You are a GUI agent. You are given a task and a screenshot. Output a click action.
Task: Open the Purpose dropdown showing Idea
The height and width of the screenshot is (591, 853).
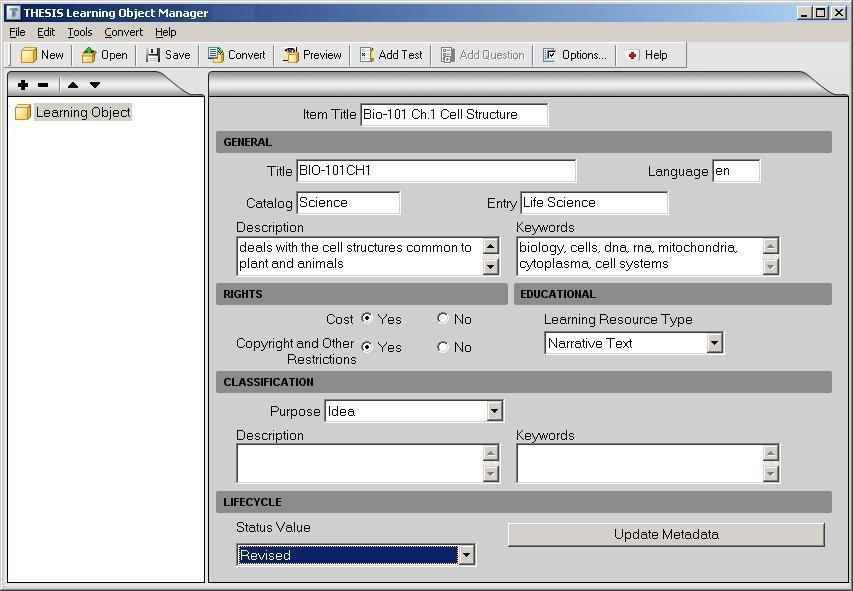[495, 410]
